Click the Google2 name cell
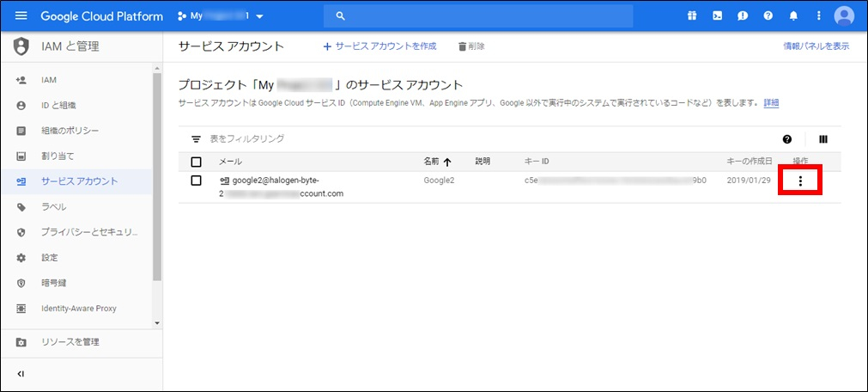The image size is (868, 392). pos(439,181)
